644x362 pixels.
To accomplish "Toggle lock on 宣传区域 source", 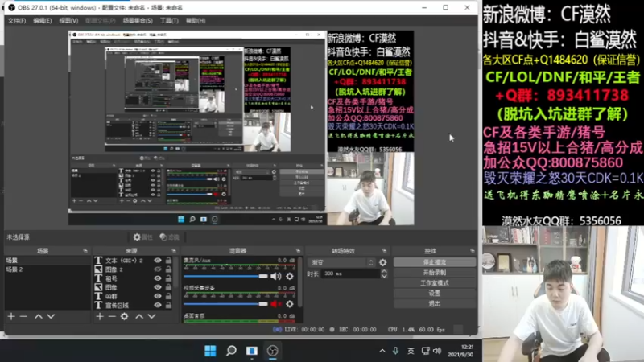I will (x=168, y=306).
